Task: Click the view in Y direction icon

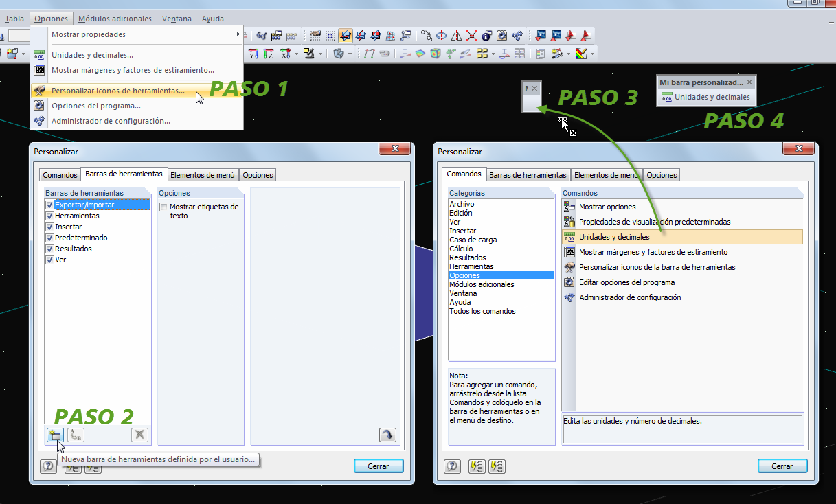Action: (x=253, y=54)
